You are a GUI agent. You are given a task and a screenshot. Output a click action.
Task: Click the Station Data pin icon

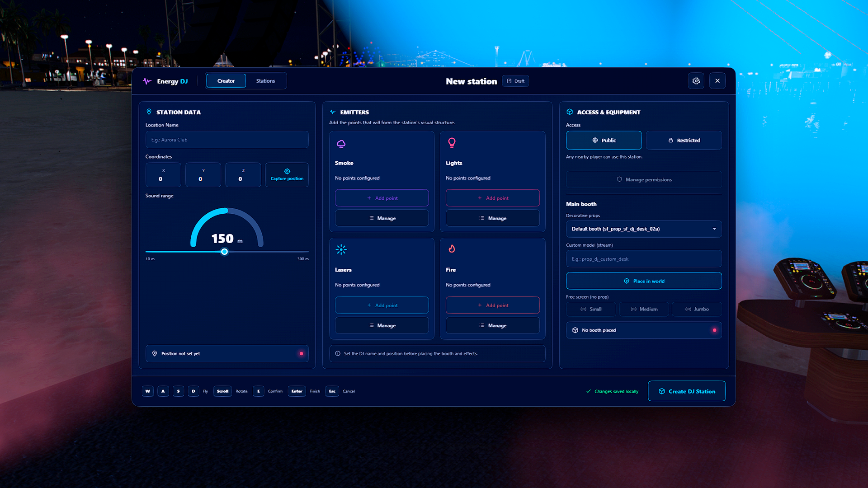149,112
